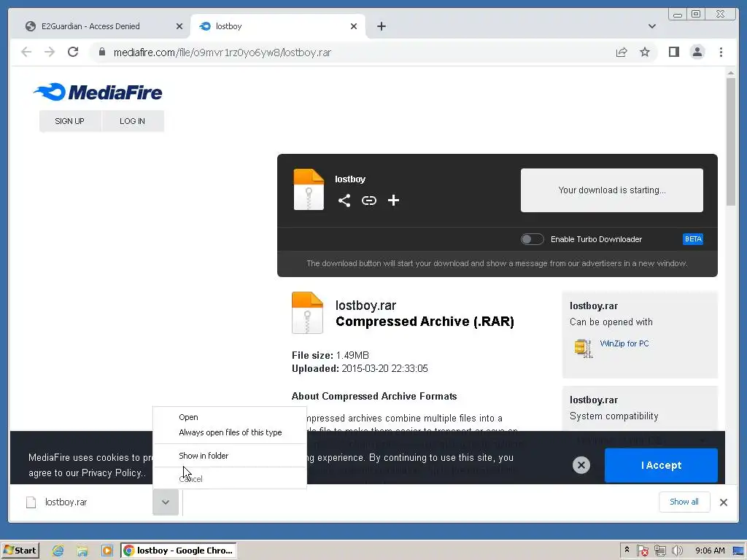The image size is (747, 560).
Task: Click Your download is starting button
Action: click(x=612, y=190)
